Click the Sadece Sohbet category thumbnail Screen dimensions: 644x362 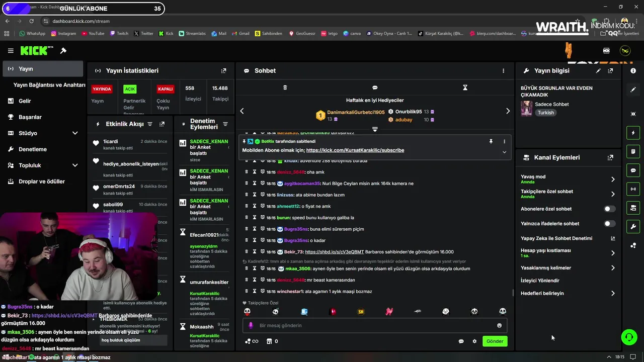526,108
